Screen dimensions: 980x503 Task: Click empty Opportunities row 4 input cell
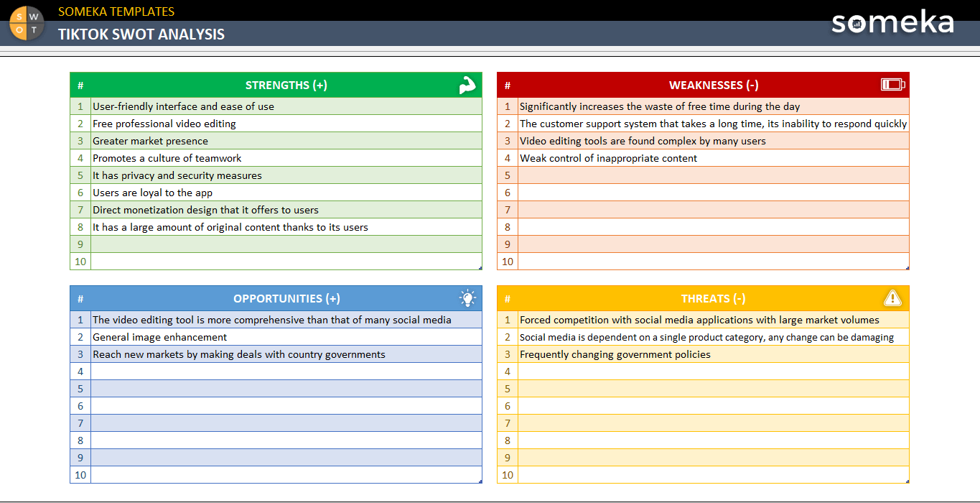(286, 372)
